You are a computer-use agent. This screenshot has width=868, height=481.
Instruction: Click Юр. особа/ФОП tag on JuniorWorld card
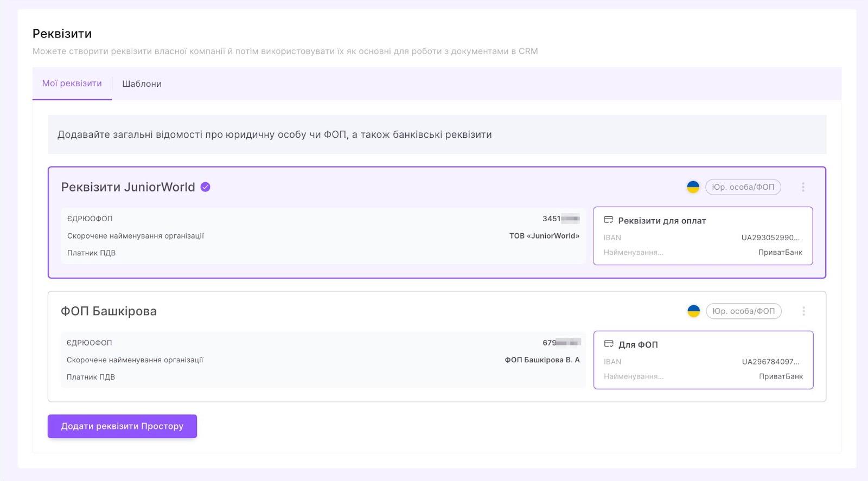[x=743, y=187]
